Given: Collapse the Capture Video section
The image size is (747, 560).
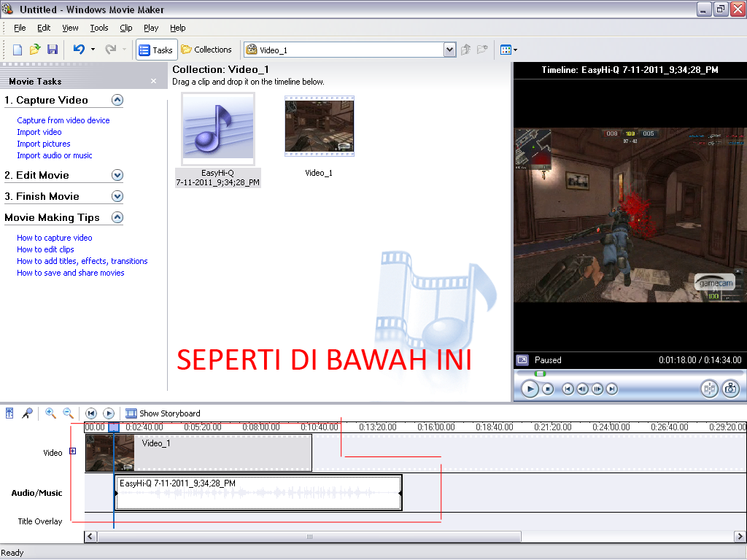Looking at the screenshot, I should point(117,100).
